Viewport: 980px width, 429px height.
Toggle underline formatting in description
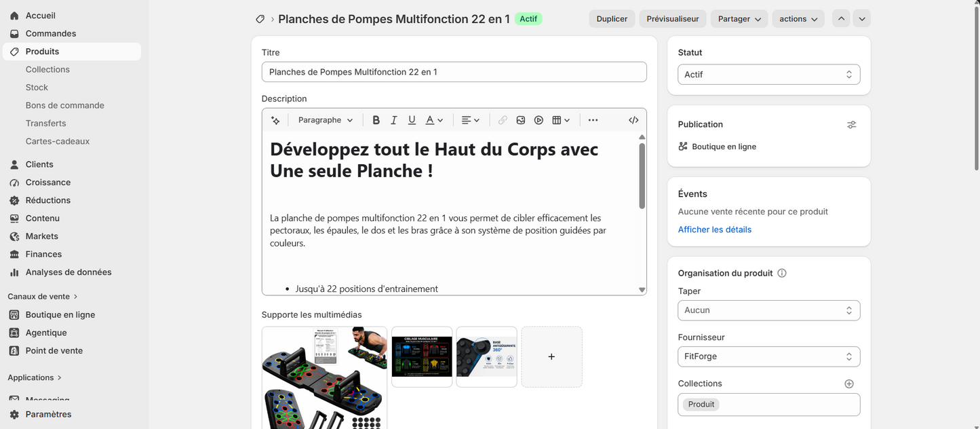point(412,120)
